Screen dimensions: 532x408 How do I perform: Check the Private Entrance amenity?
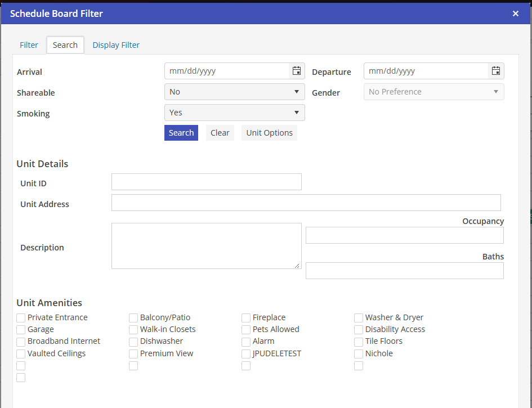pos(21,318)
